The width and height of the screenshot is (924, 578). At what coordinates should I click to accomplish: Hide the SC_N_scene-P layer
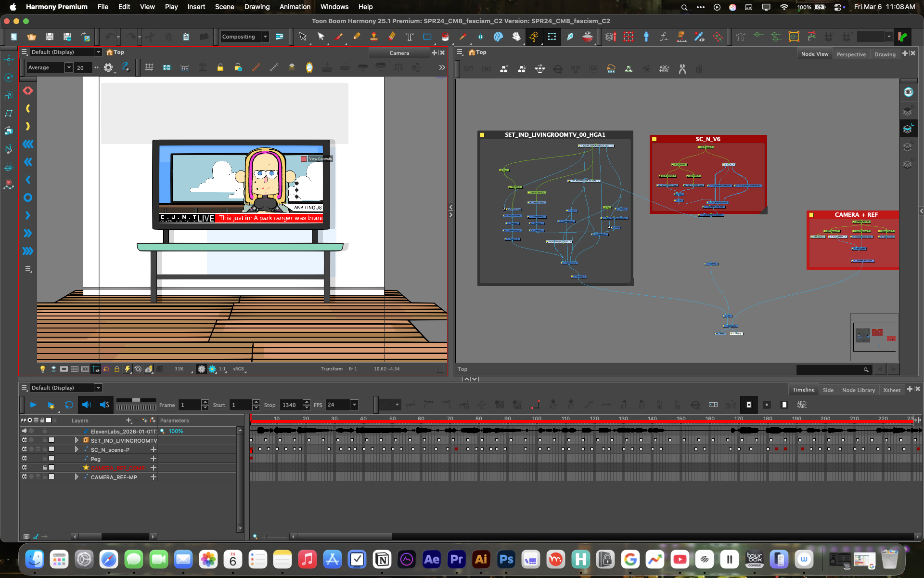[25, 449]
